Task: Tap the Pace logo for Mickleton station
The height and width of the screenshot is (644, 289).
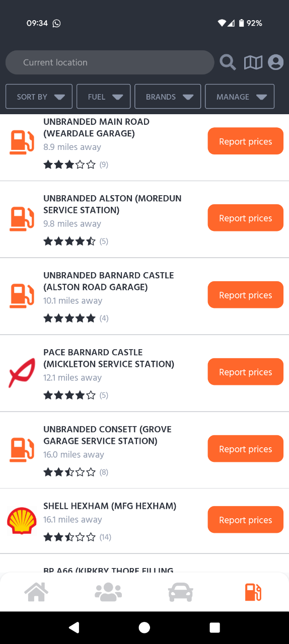Action: coord(22,373)
